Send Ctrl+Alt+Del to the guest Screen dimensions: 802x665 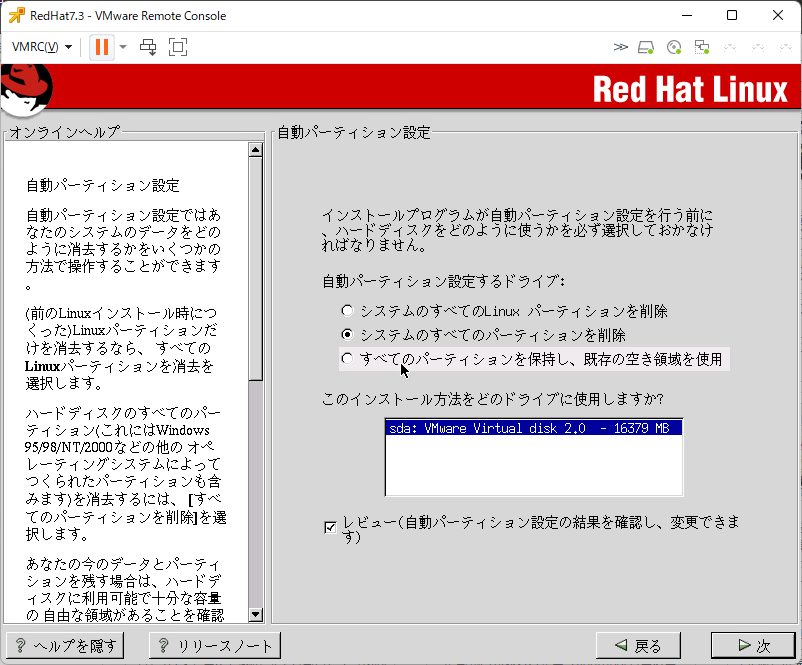coord(148,47)
